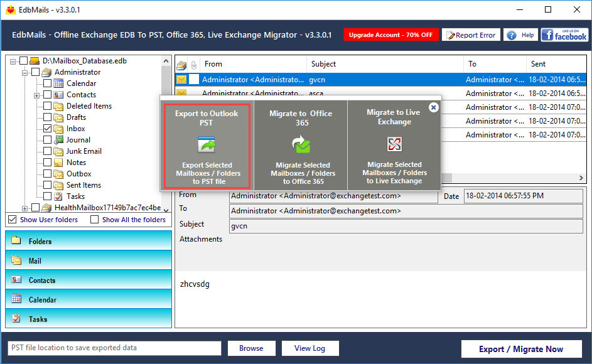Screen dimensions: 592x364
Task: Sort emails by the Subject column
Action: click(x=385, y=64)
